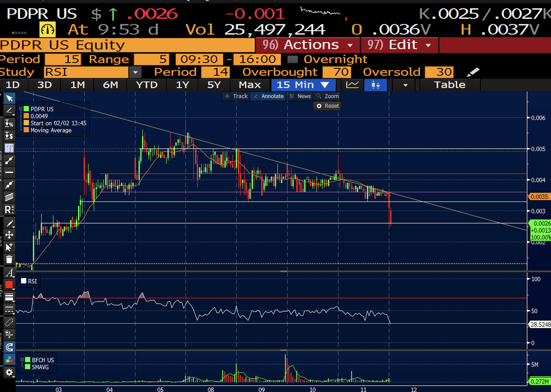Click the speedometer delay icon near time
The height and width of the screenshot is (392, 551).
(x=48, y=29)
